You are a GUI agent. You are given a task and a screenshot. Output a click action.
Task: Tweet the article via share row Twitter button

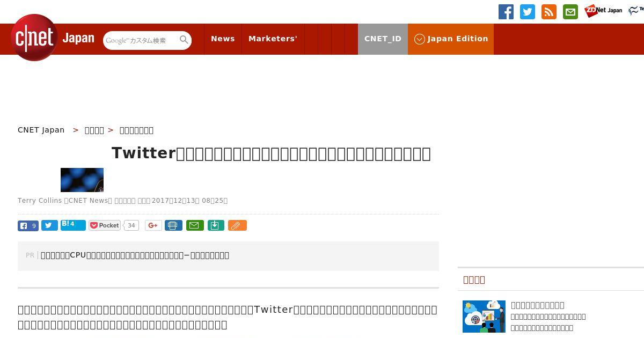pyautogui.click(x=49, y=226)
